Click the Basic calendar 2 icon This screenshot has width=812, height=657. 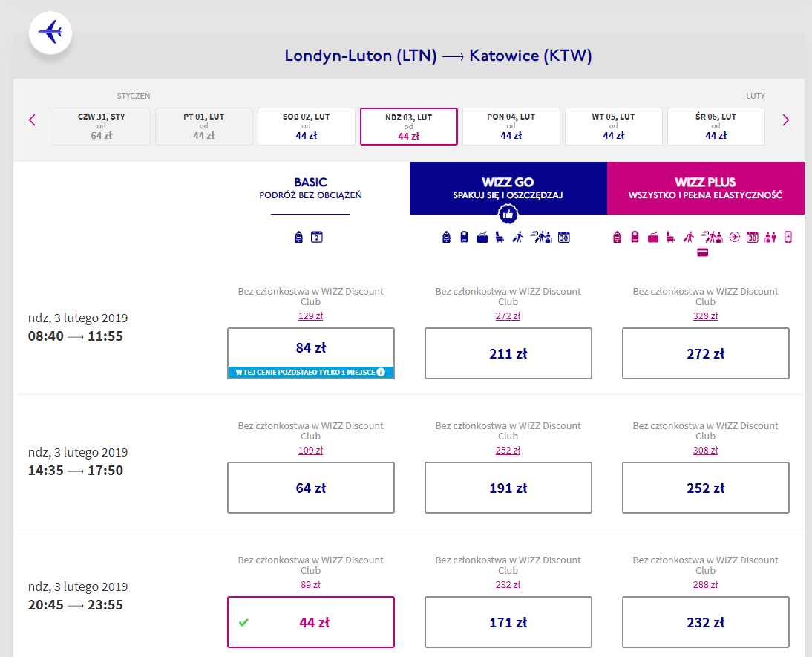(x=316, y=238)
